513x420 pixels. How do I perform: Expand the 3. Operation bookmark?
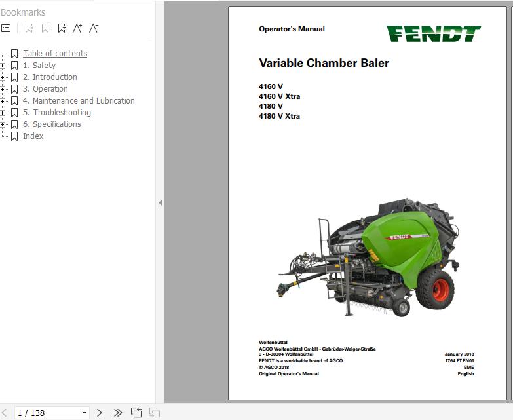(2, 89)
